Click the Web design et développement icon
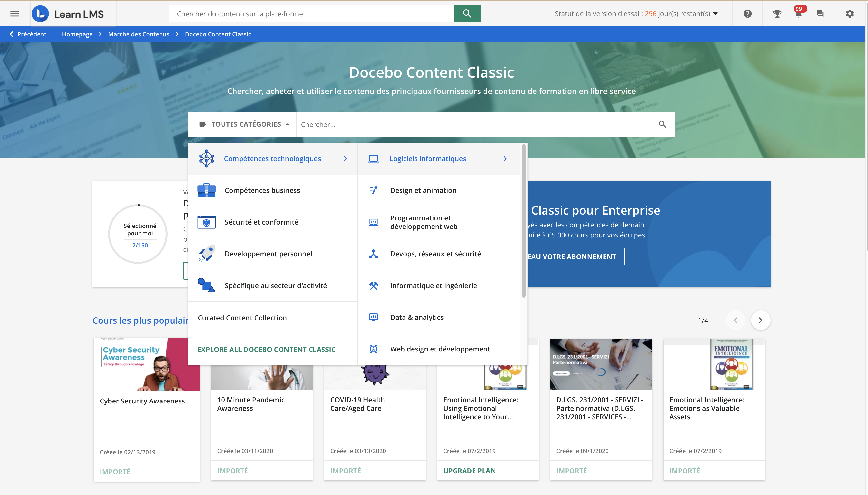Screen dimensions: 868x495 (373, 349)
